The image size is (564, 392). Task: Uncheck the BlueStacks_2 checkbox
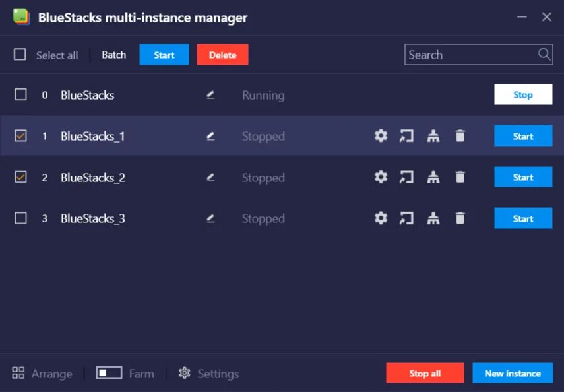pos(20,177)
